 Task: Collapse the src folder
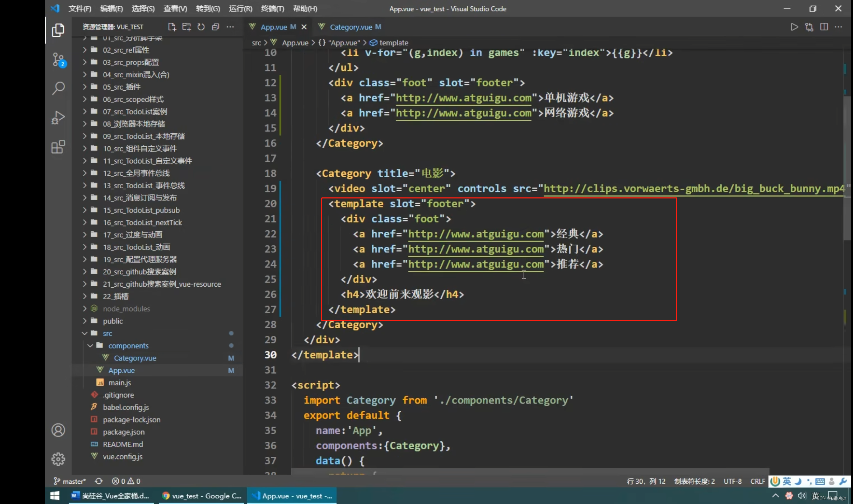coord(158,333)
